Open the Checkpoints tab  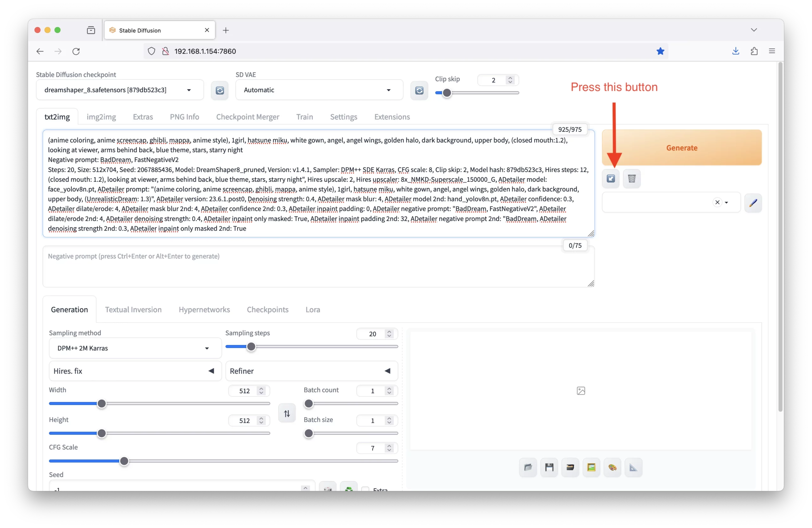click(268, 310)
